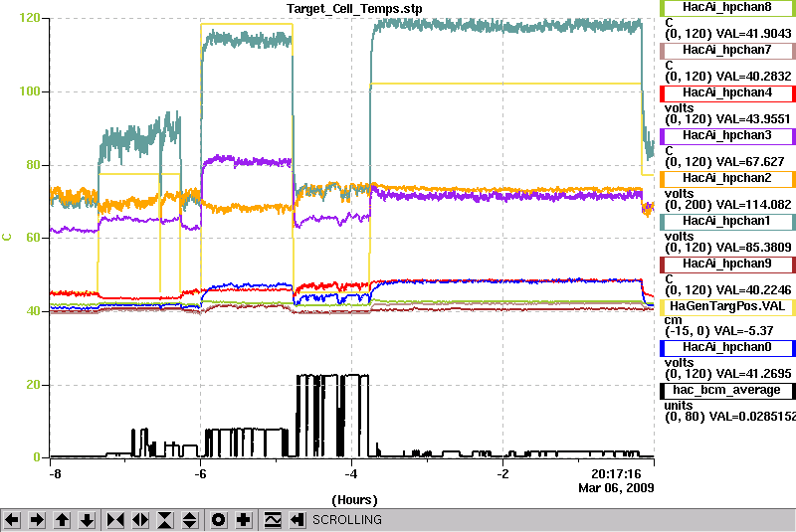Viewport: 796px width, 532px height.
Task: Select the HaGenTargPos.VAL curve legend
Action: point(727,307)
